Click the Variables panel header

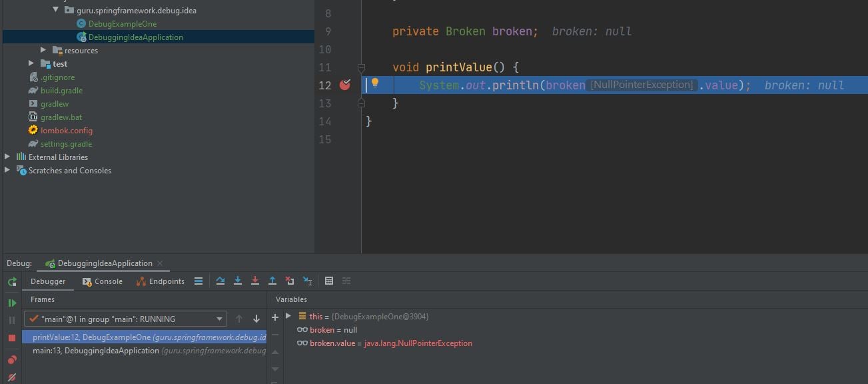pos(291,300)
